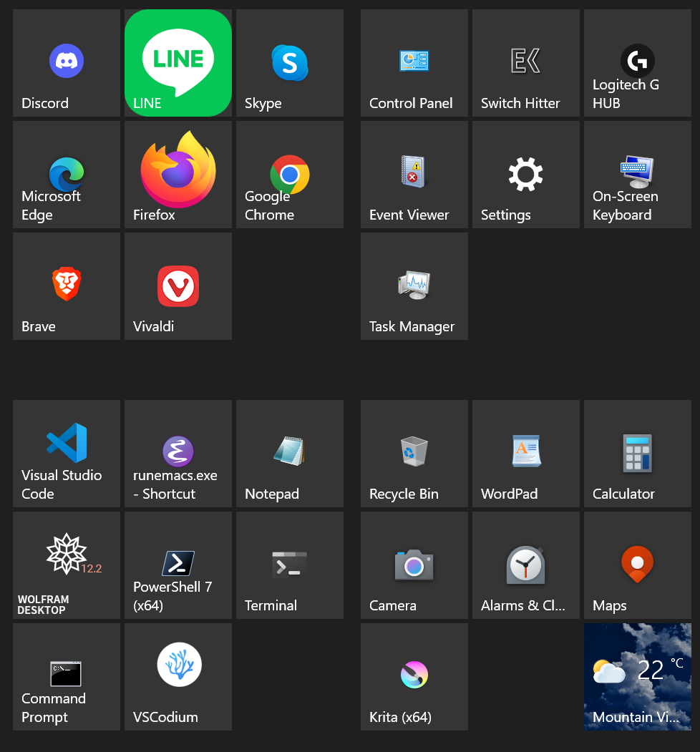Launch Google Chrome tile

point(290,175)
